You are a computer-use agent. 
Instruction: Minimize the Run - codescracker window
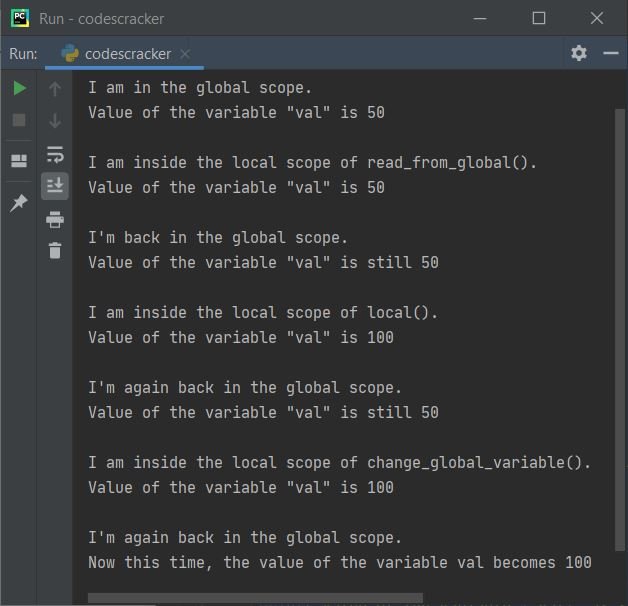[480, 18]
